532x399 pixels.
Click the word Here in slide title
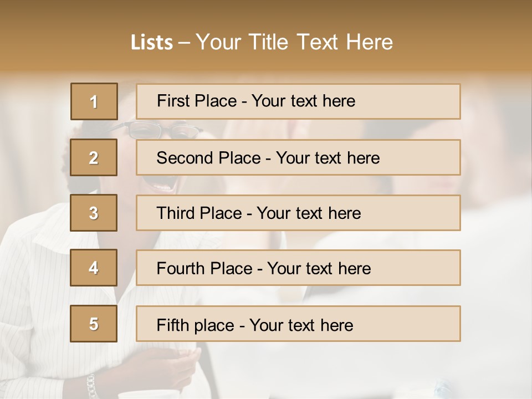coord(369,42)
